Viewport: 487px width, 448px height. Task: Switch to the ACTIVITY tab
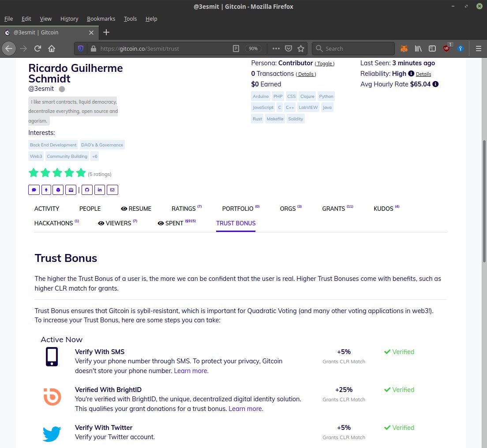click(47, 209)
